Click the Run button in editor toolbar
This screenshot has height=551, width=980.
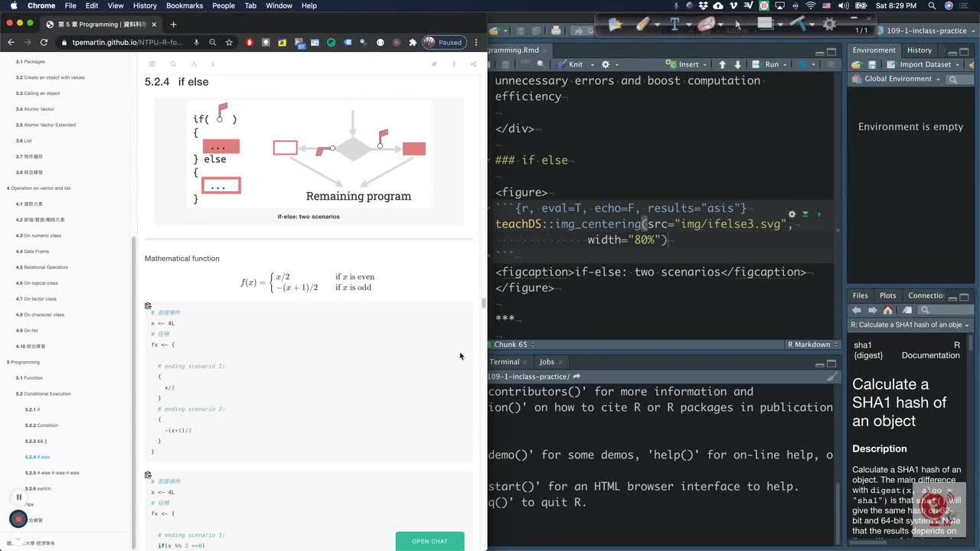click(x=766, y=64)
